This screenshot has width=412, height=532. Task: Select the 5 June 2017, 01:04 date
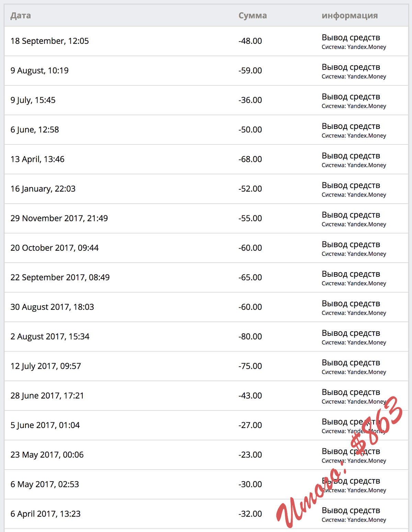45,425
